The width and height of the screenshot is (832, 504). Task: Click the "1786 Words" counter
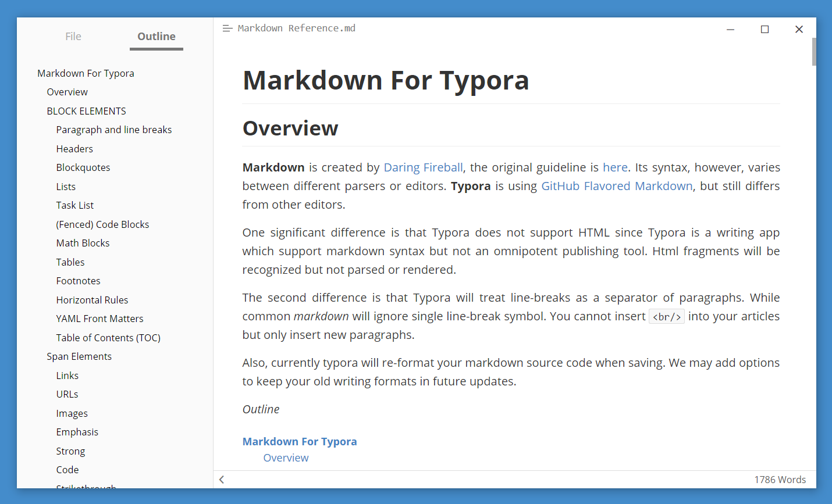(780, 479)
